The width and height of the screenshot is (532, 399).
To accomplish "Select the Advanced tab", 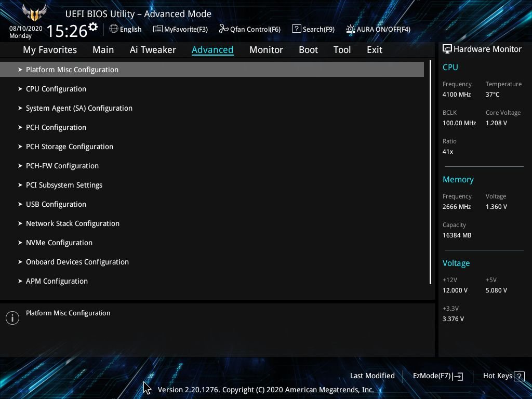I will point(212,50).
